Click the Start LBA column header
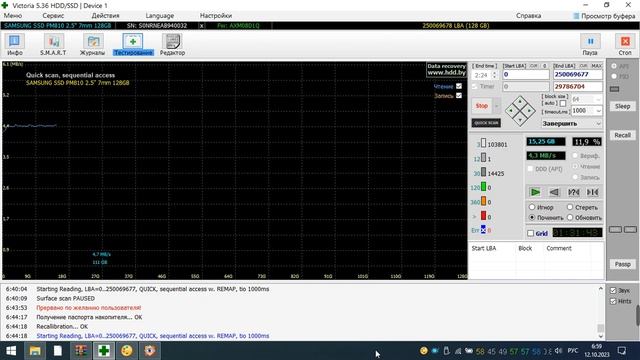640x360 pixels. 484,248
